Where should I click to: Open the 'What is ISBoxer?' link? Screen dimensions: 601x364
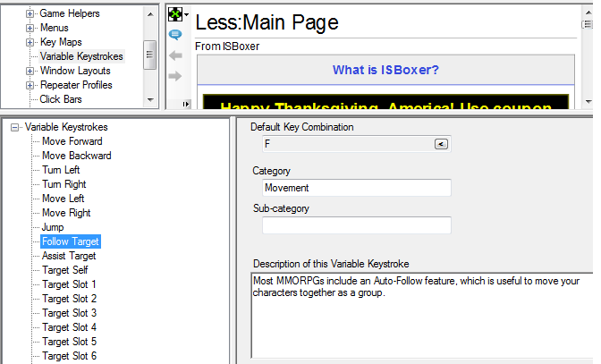pos(385,70)
